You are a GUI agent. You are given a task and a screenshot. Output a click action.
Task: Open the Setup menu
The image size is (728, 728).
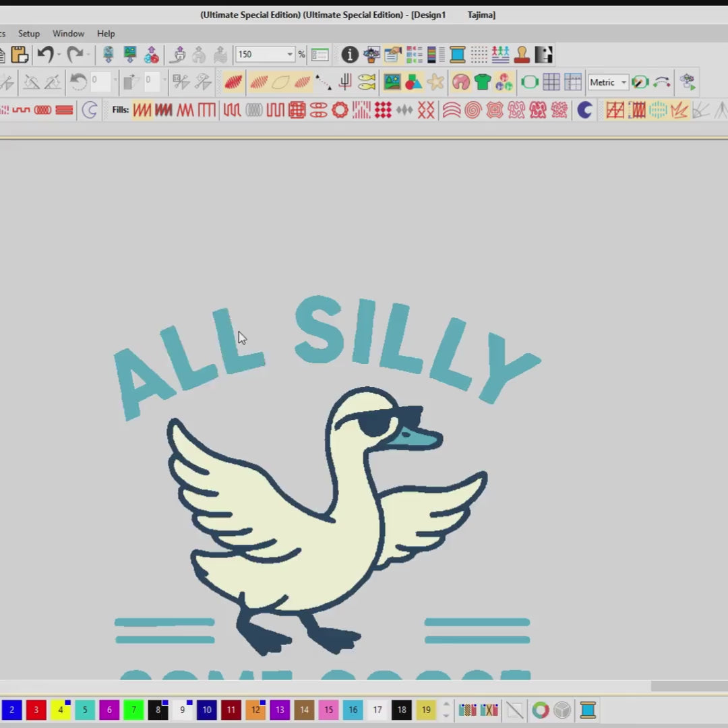28,33
